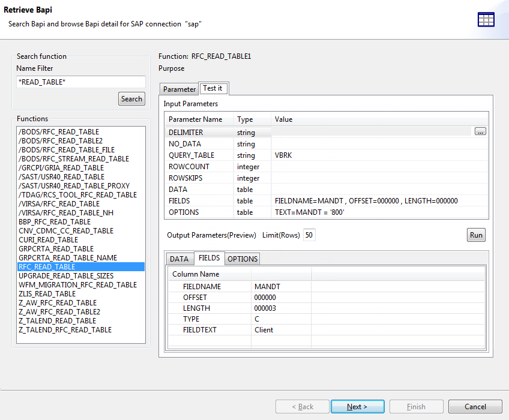Image resolution: width=509 pixels, height=420 pixels.
Task: Click the Search button under Name Filter
Action: (x=131, y=98)
